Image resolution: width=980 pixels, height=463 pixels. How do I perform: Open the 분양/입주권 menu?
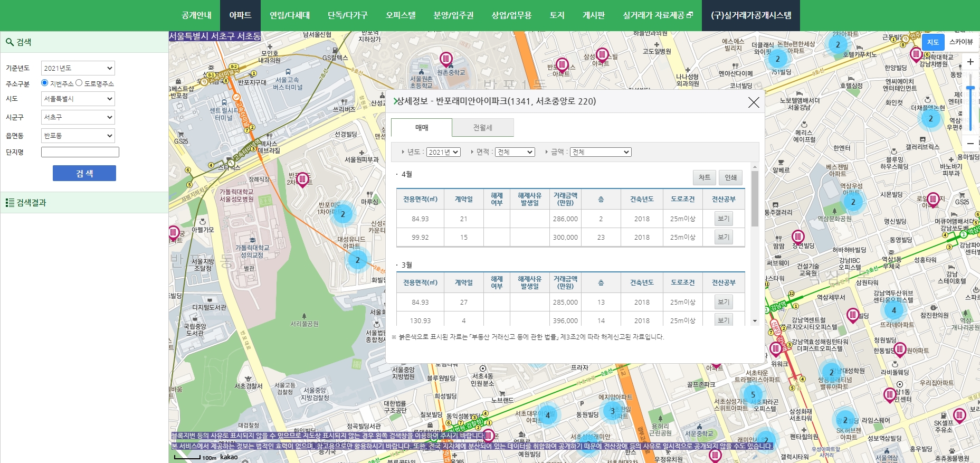(453, 15)
